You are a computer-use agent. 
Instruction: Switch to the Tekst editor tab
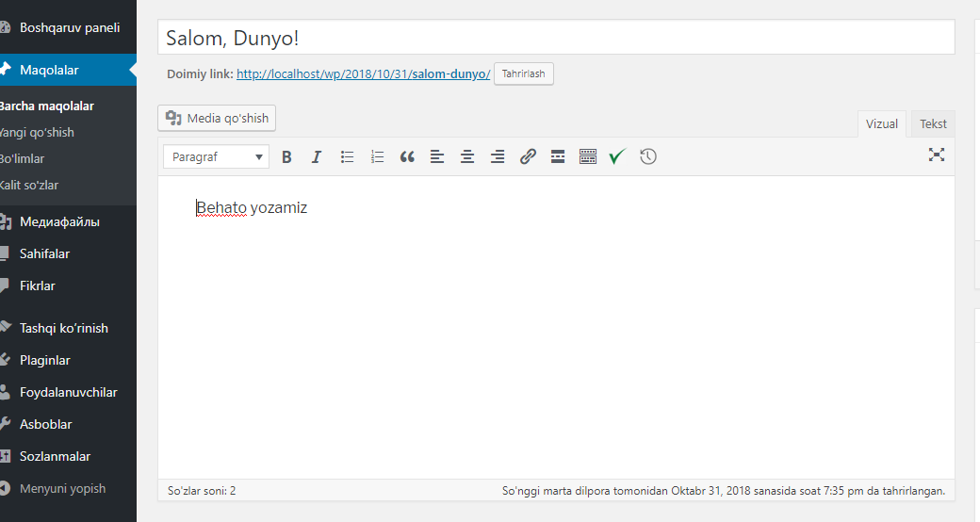[933, 123]
